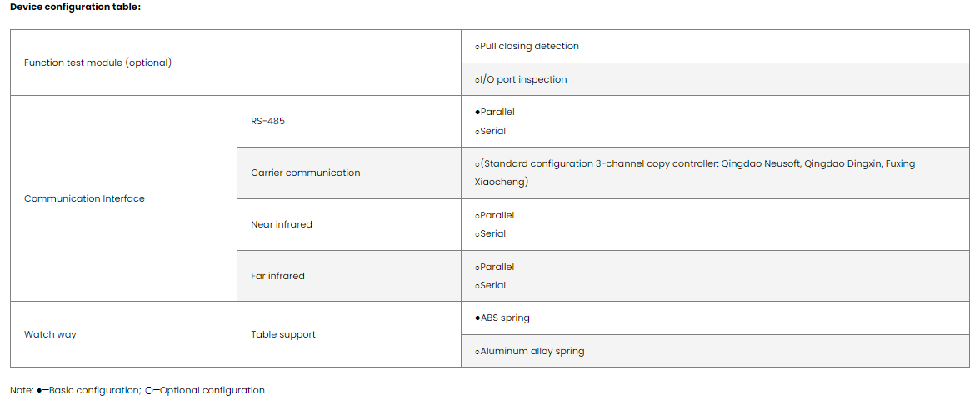Select the "Carrier communication" cell
This screenshot has width=980, height=396.
coord(305,173)
